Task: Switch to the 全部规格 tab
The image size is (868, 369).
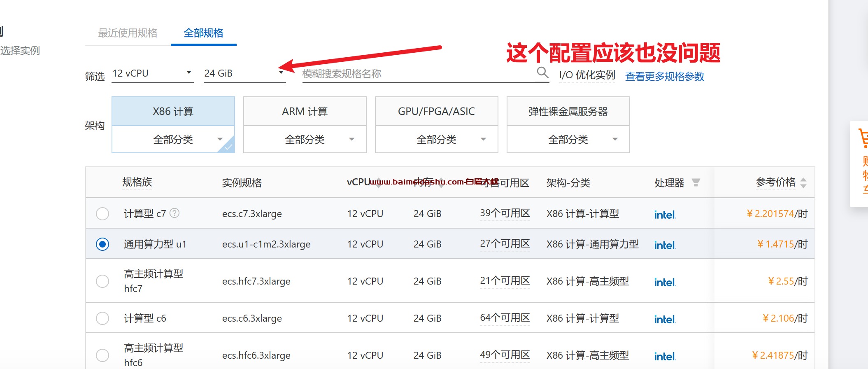Action: [x=204, y=33]
